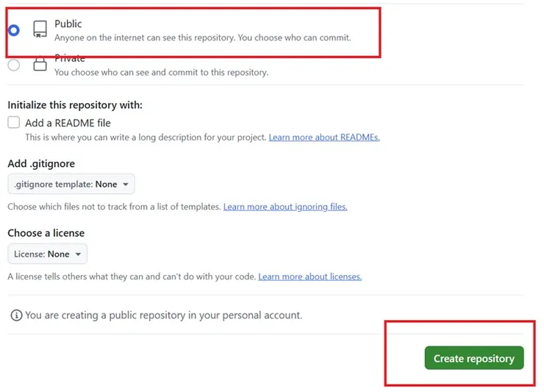Enable the Add a README file checkbox

tap(13, 123)
